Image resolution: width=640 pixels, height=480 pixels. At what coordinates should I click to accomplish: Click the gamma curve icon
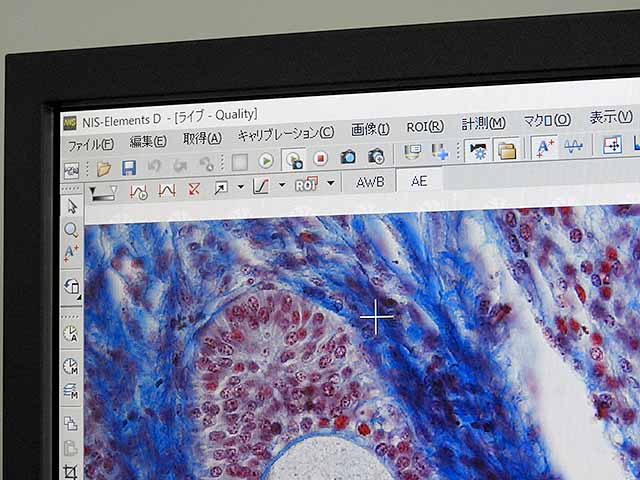pyautogui.click(x=261, y=186)
